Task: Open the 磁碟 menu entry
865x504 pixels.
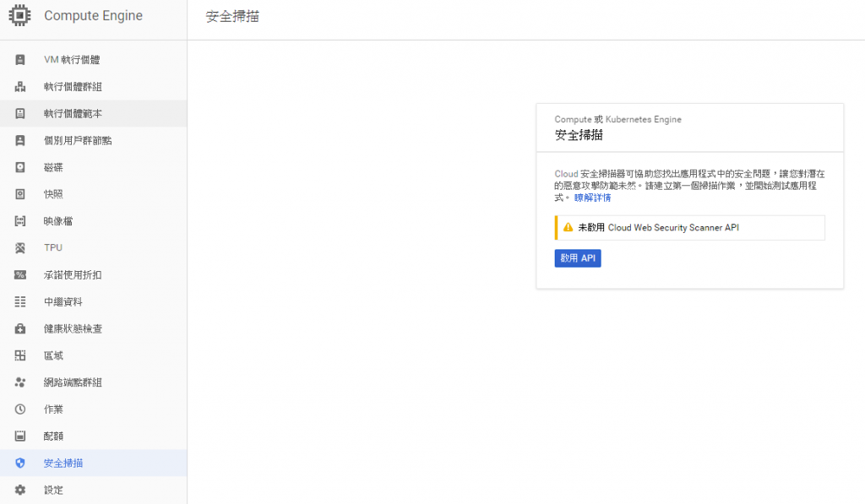Action: click(53, 167)
